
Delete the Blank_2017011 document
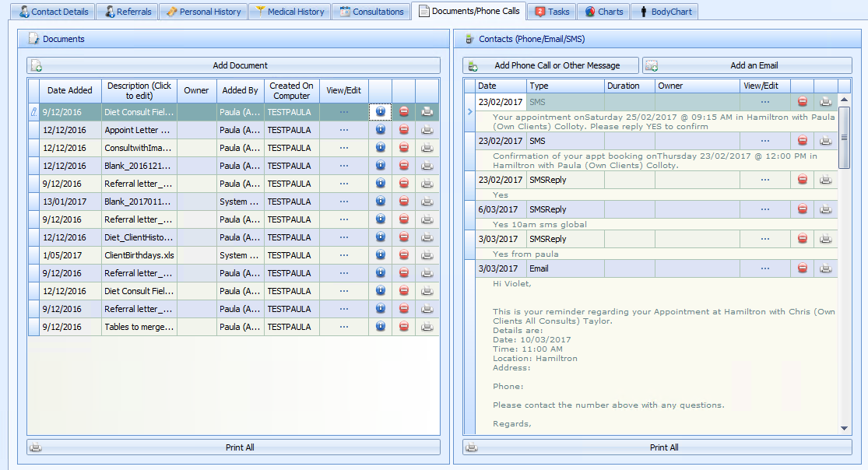tap(403, 201)
